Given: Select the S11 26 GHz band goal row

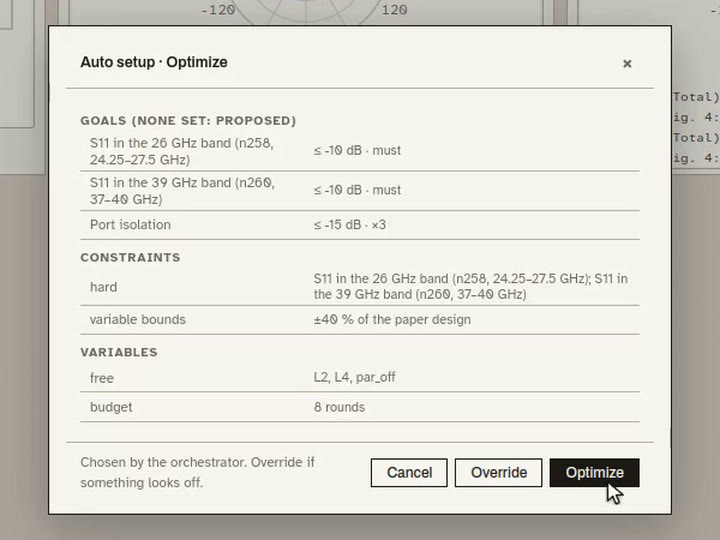Looking at the screenshot, I should [360, 151].
